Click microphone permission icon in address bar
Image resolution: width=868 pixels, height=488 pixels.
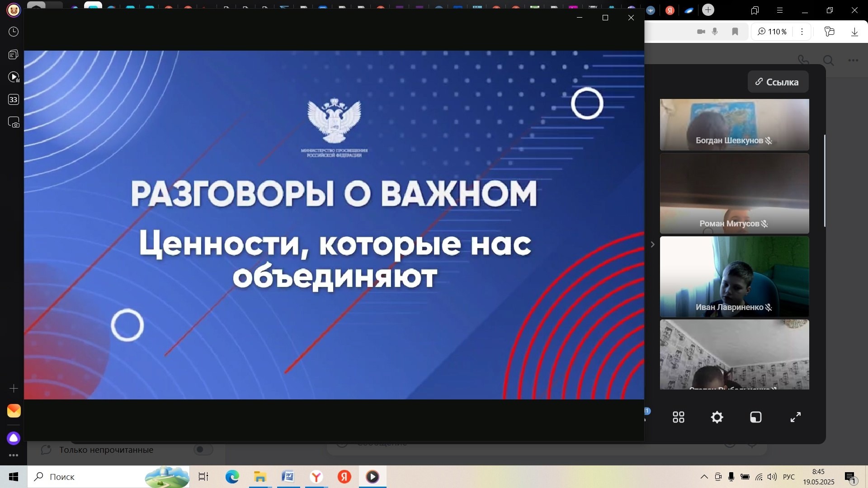point(715,32)
